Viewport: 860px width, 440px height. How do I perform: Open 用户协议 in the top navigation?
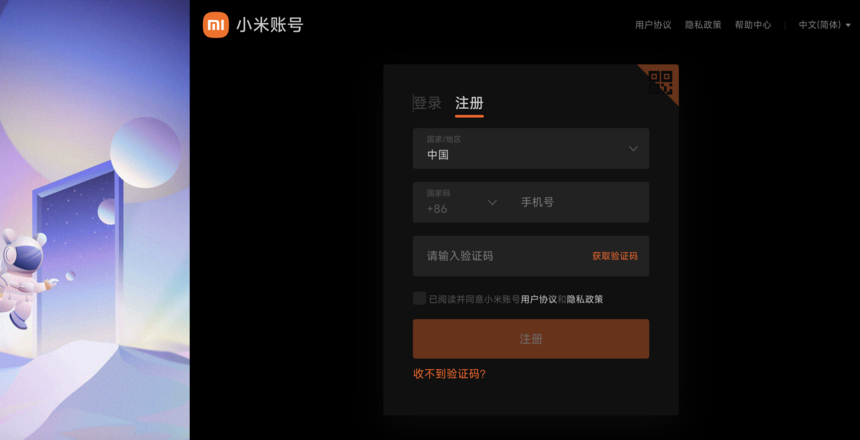653,25
